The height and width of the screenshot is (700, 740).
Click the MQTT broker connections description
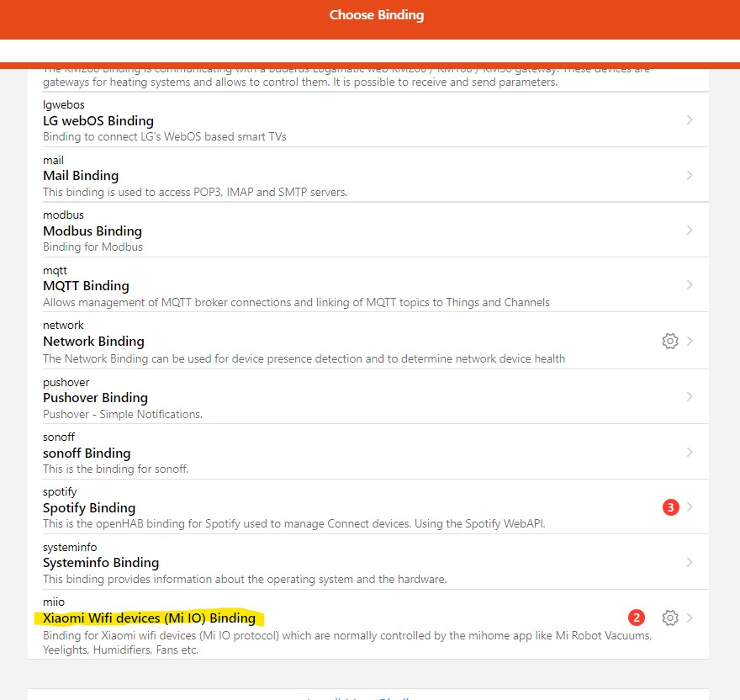[296, 302]
